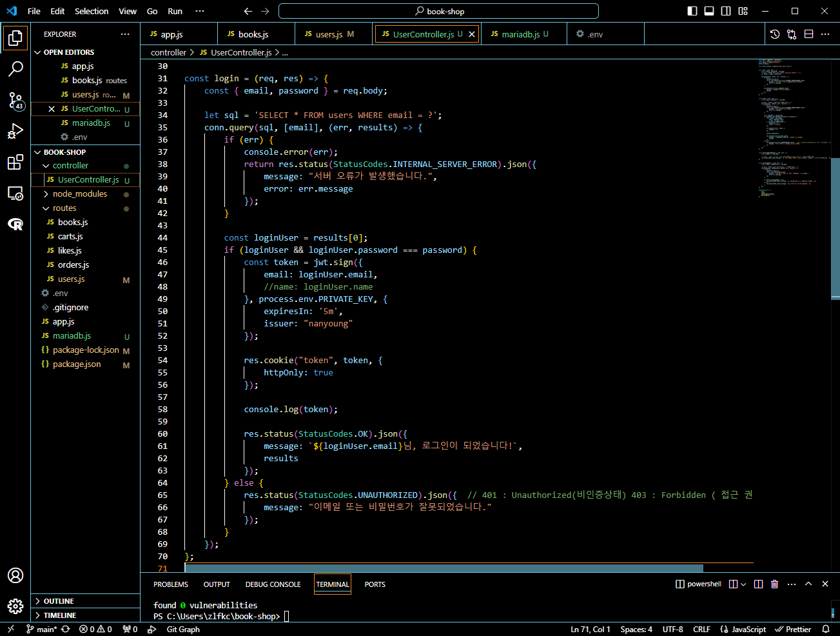Open the Accounts menu icon
Screen dimensions: 840x636
pyautogui.click(x=15, y=575)
